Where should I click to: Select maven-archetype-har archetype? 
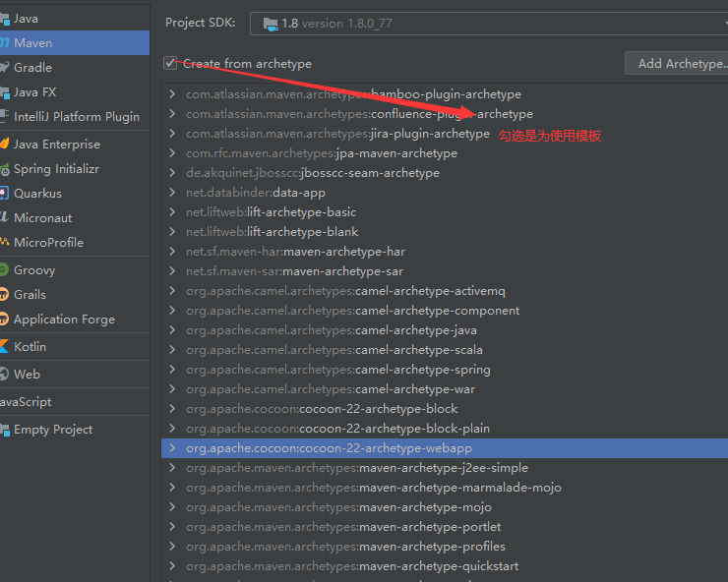tap(445, 251)
